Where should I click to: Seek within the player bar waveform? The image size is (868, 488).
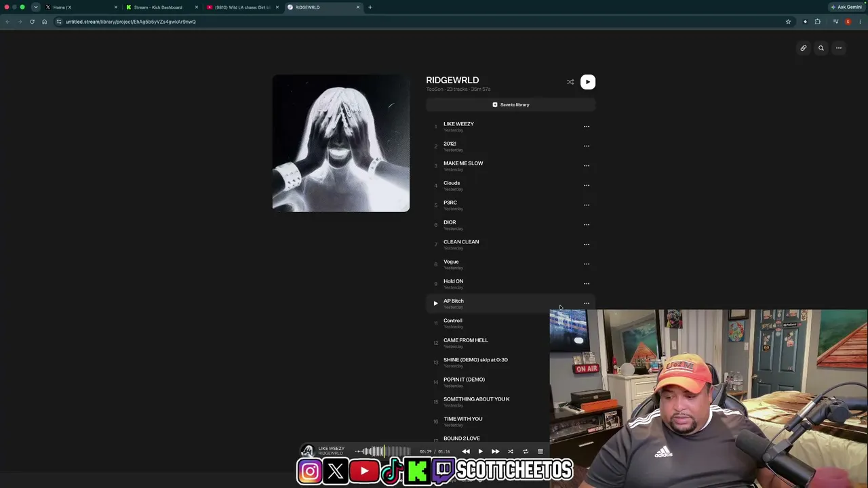[383, 451]
